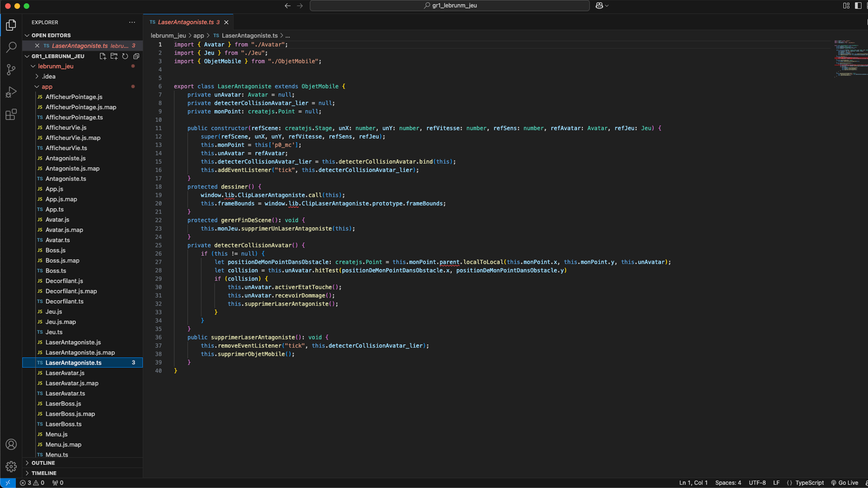Refresh the explorer file tree

(125, 56)
